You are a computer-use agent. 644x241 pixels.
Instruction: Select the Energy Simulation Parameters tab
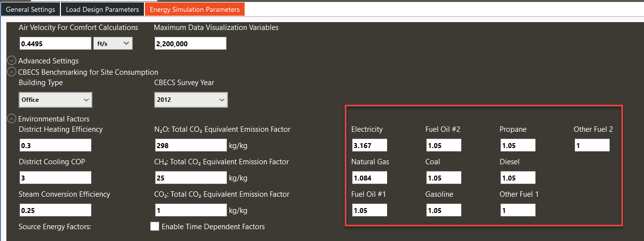195,9
